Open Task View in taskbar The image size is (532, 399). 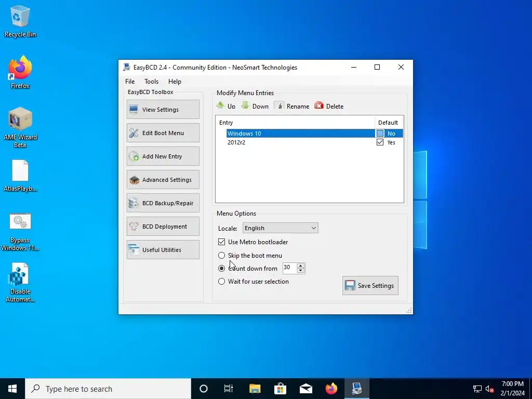[229, 389]
